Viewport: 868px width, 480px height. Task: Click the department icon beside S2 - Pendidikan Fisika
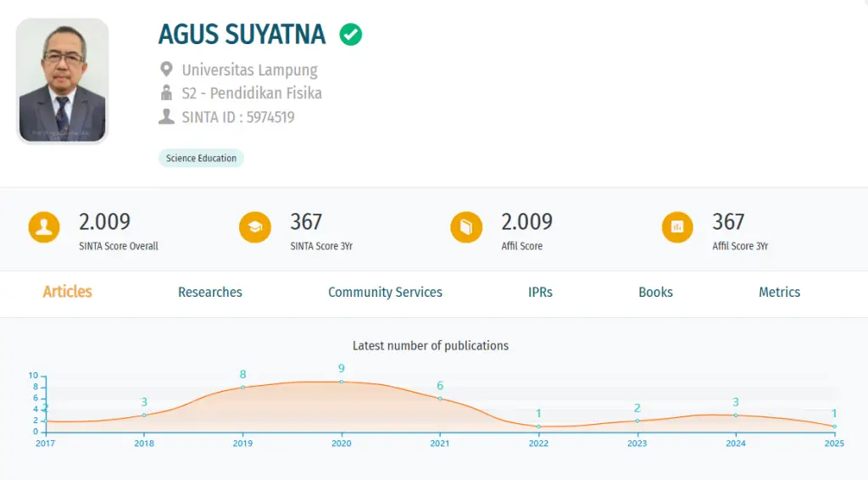[166, 93]
